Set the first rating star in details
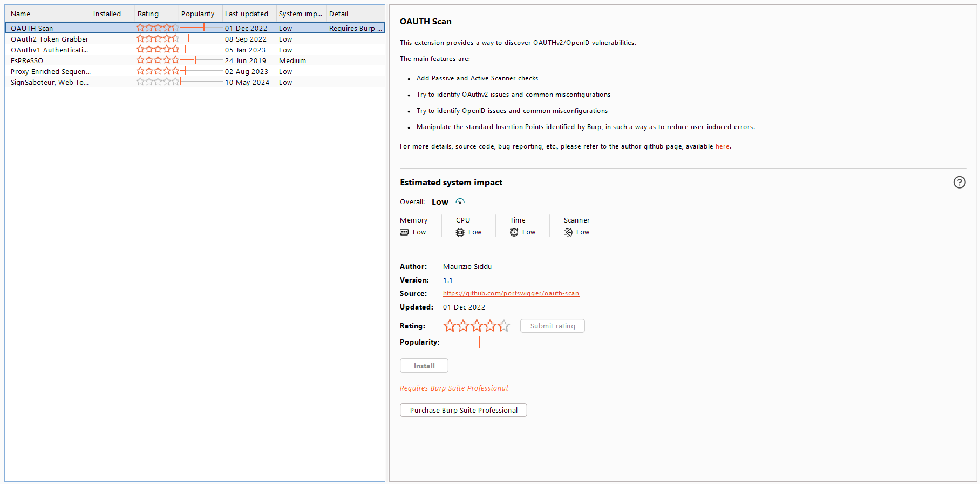 pos(449,326)
